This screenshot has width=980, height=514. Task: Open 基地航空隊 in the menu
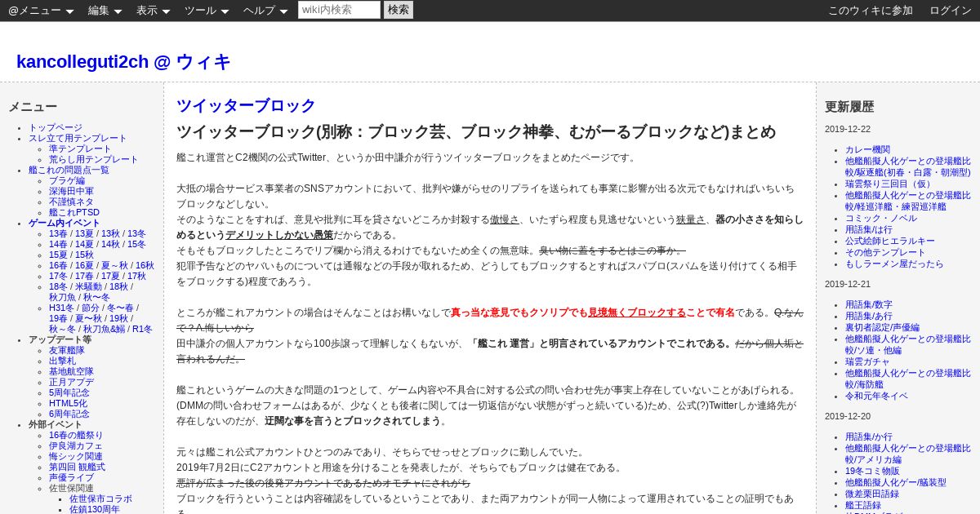(x=71, y=372)
